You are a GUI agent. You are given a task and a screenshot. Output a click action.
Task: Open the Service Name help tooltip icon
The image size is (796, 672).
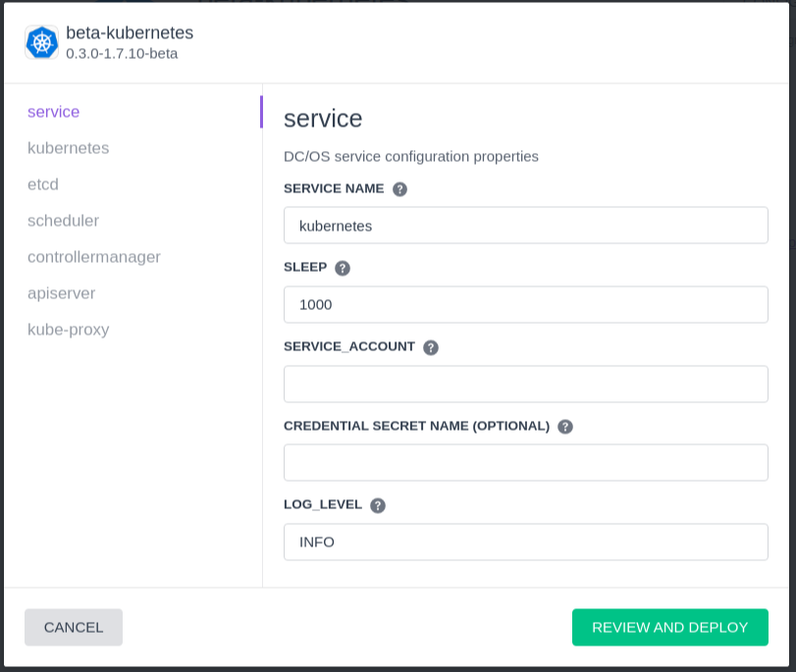pyautogui.click(x=399, y=189)
